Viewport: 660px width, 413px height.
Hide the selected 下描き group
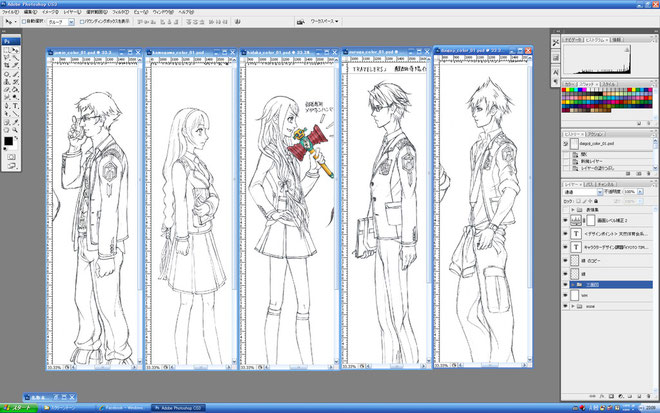(565, 285)
